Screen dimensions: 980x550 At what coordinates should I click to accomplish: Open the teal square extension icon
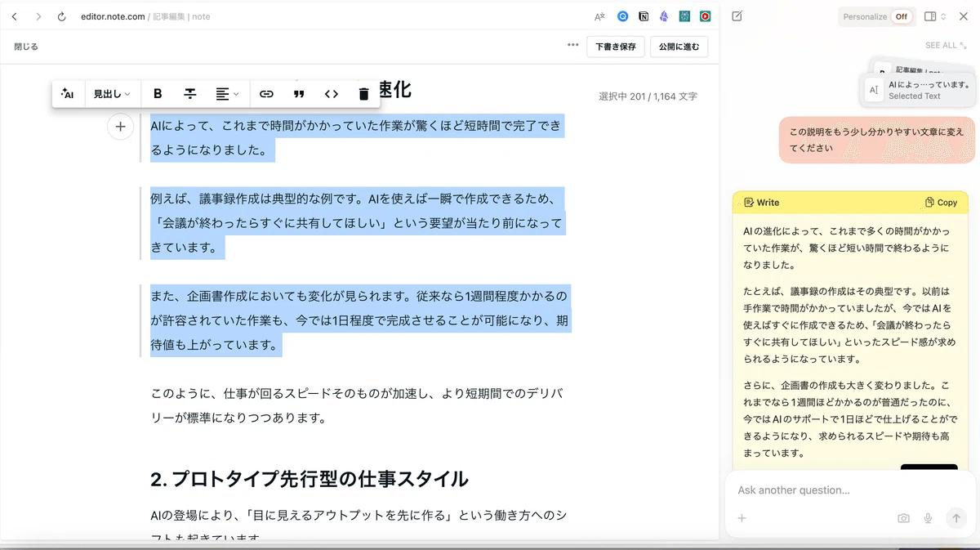pos(685,16)
